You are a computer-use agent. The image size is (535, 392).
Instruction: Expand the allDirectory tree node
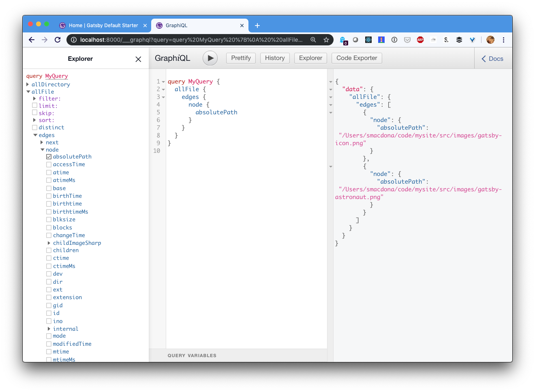click(28, 84)
